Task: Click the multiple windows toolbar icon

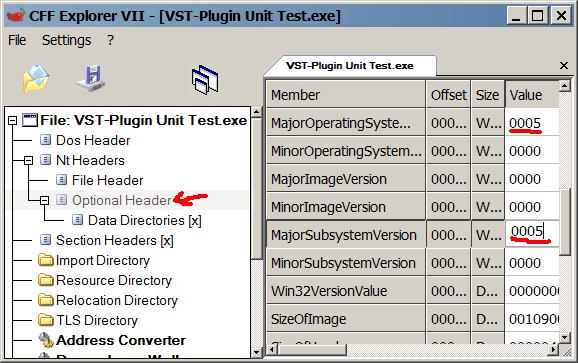Action: [205, 79]
